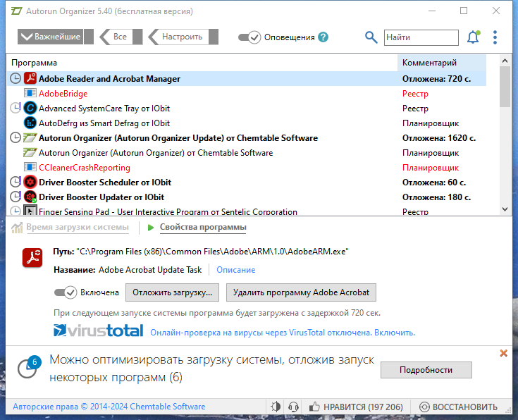Select the Driver Booster Scheduler от IObit row
The height and width of the screenshot is (420, 518).
tap(247, 182)
